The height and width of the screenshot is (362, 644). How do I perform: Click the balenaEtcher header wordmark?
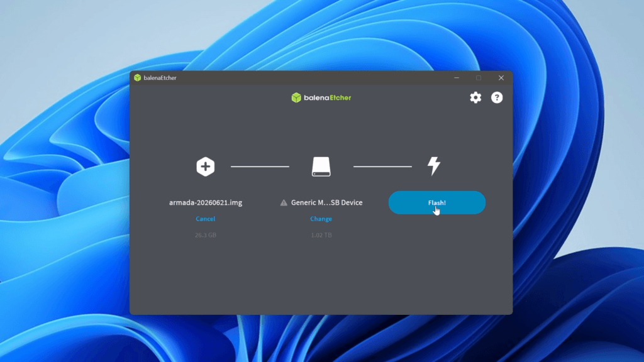click(327, 97)
